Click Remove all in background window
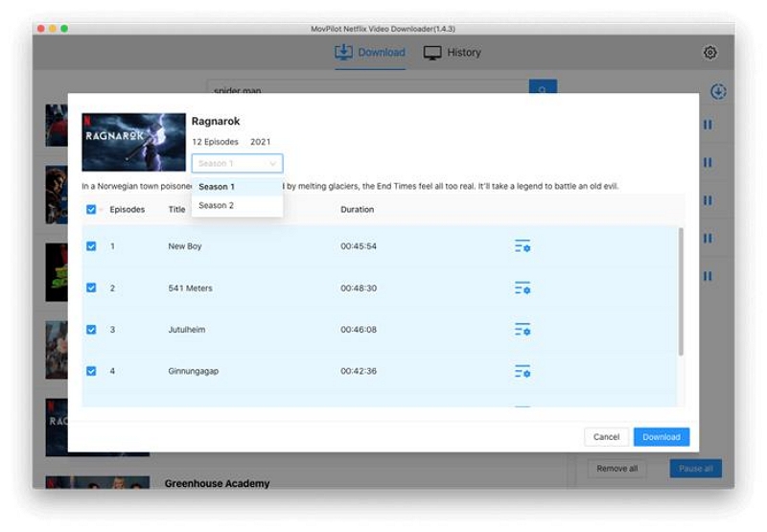Image resolution: width=767 pixels, height=532 pixels. coord(616,469)
